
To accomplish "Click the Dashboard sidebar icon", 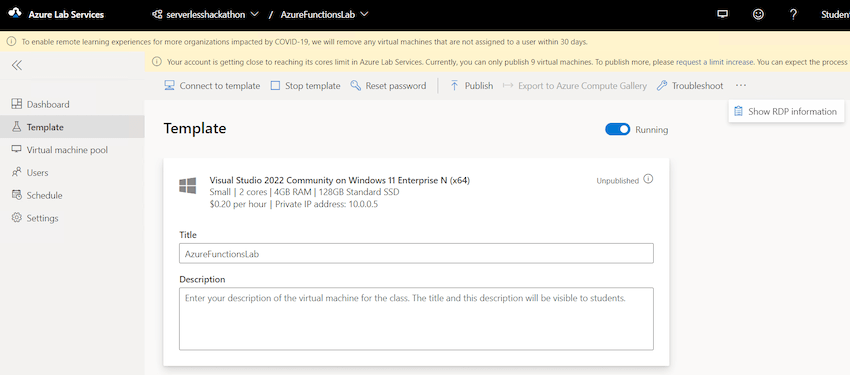I will tap(17, 104).
